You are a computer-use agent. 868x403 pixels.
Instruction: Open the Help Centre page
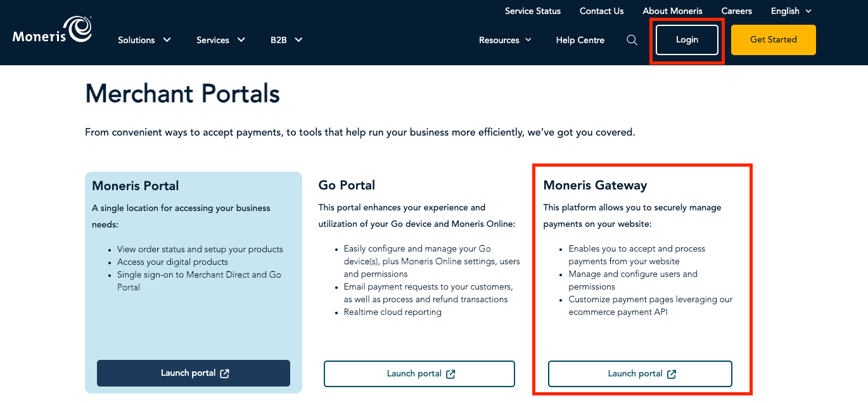(580, 40)
